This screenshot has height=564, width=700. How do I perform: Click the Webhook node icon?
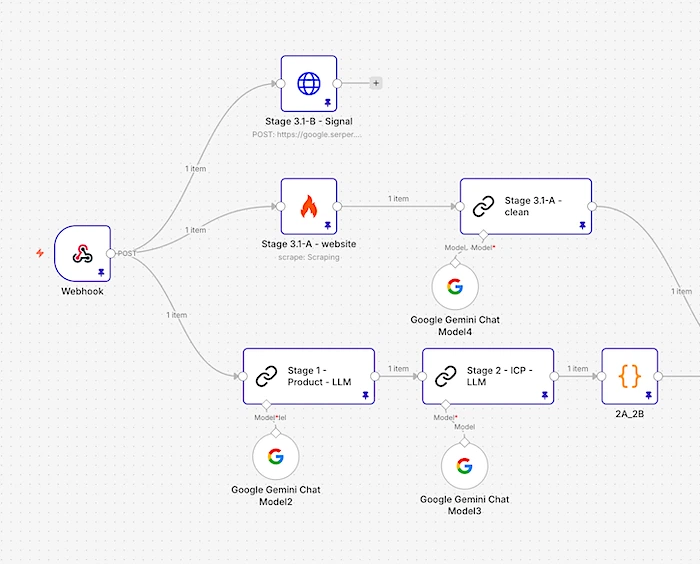(x=82, y=253)
